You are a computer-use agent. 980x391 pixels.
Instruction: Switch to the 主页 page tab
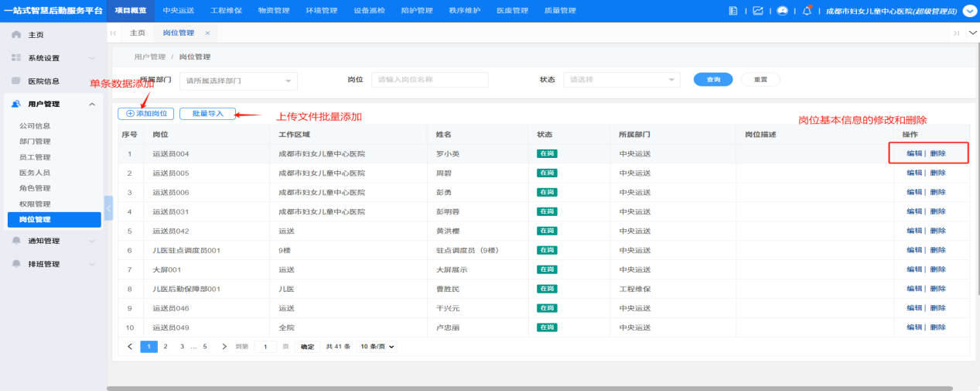click(138, 33)
